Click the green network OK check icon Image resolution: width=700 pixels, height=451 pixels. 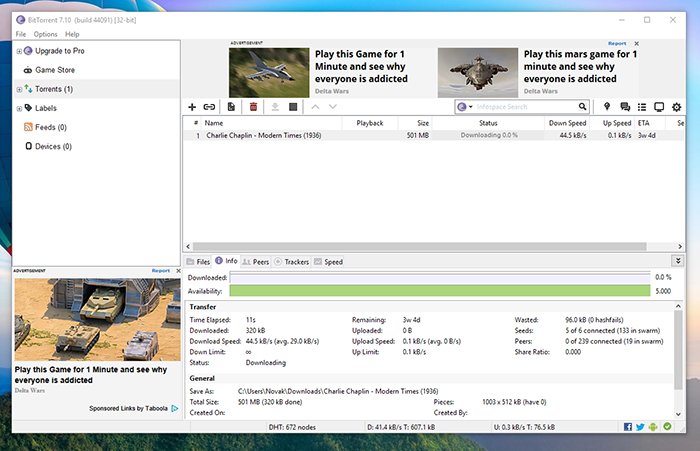tap(667, 426)
